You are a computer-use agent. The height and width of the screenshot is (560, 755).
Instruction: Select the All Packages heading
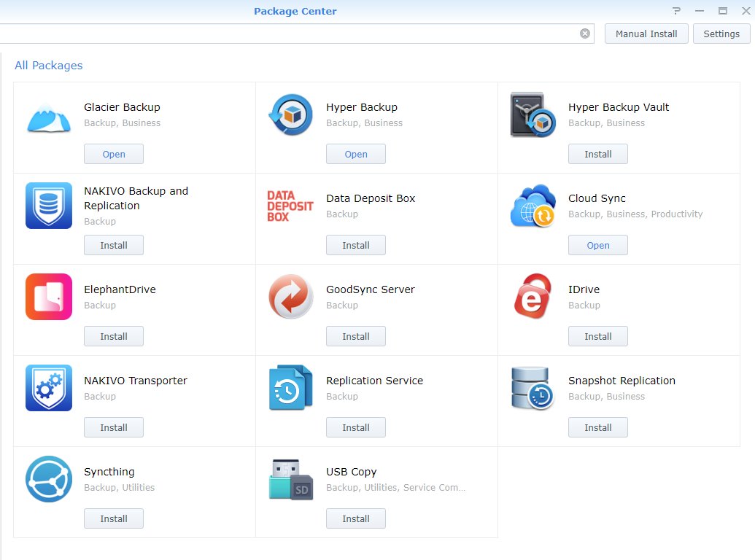[x=49, y=66]
